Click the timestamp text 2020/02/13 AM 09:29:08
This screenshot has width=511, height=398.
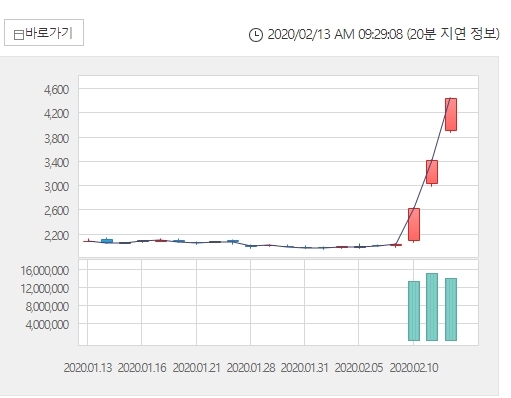(335, 34)
